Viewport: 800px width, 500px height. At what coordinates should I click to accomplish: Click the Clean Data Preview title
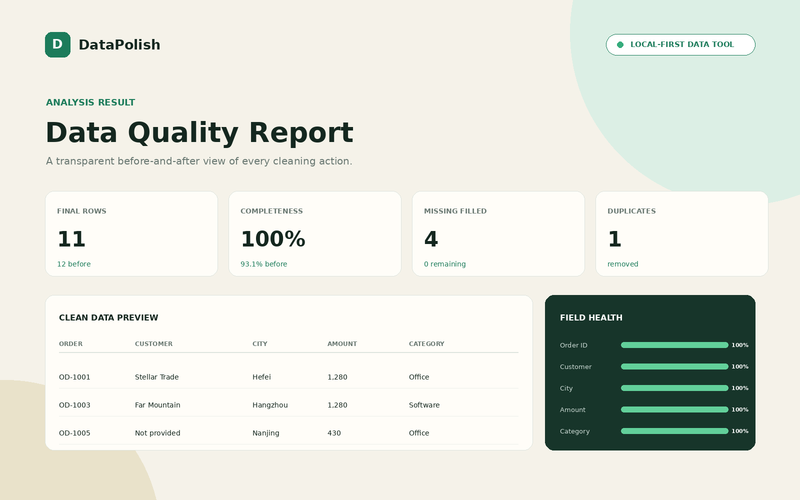coord(109,318)
